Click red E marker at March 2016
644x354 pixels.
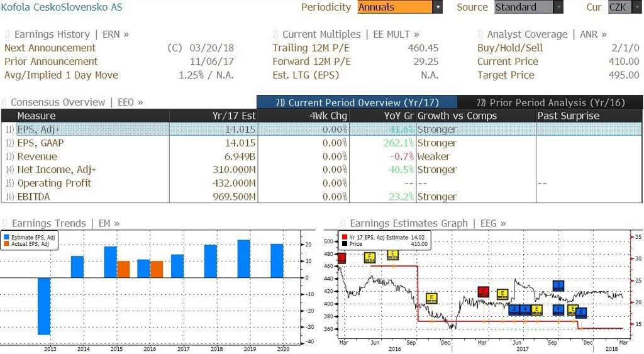(x=341, y=258)
